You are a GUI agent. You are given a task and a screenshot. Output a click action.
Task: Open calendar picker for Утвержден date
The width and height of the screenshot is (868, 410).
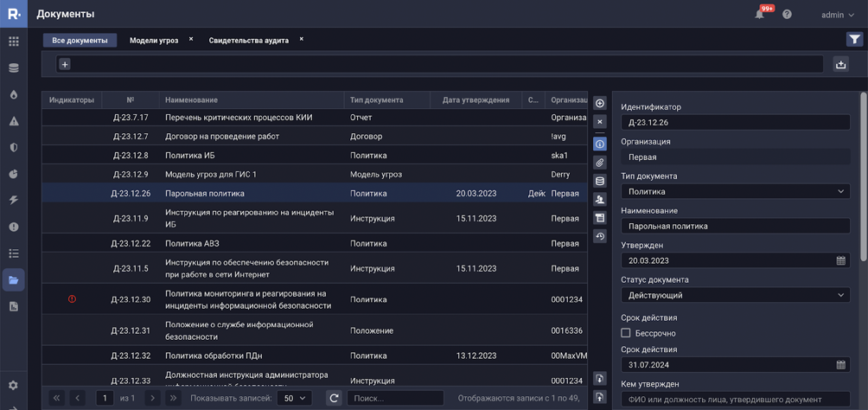click(840, 260)
